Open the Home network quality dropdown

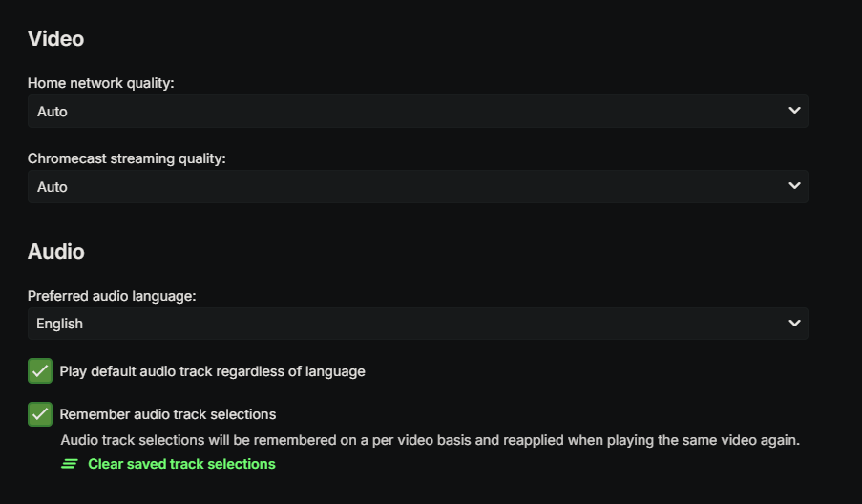coord(417,111)
